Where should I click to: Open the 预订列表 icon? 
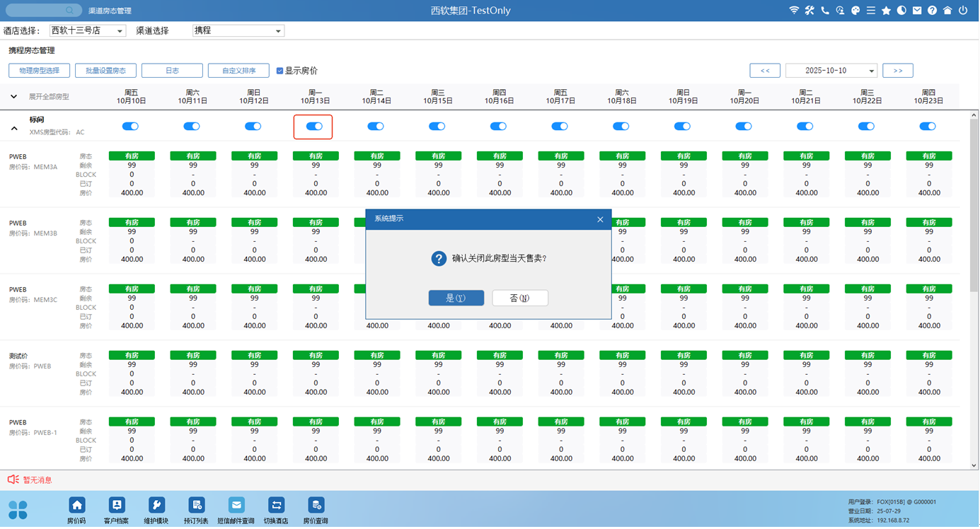click(x=196, y=505)
